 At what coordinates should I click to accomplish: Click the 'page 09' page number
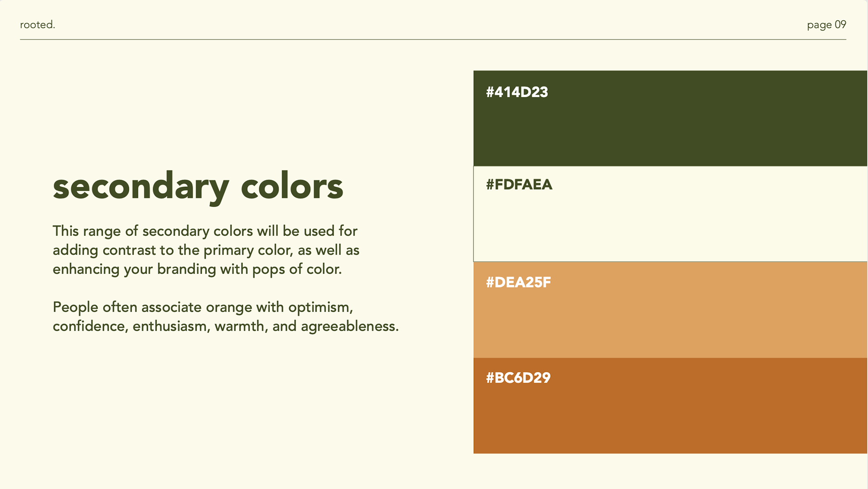point(826,25)
